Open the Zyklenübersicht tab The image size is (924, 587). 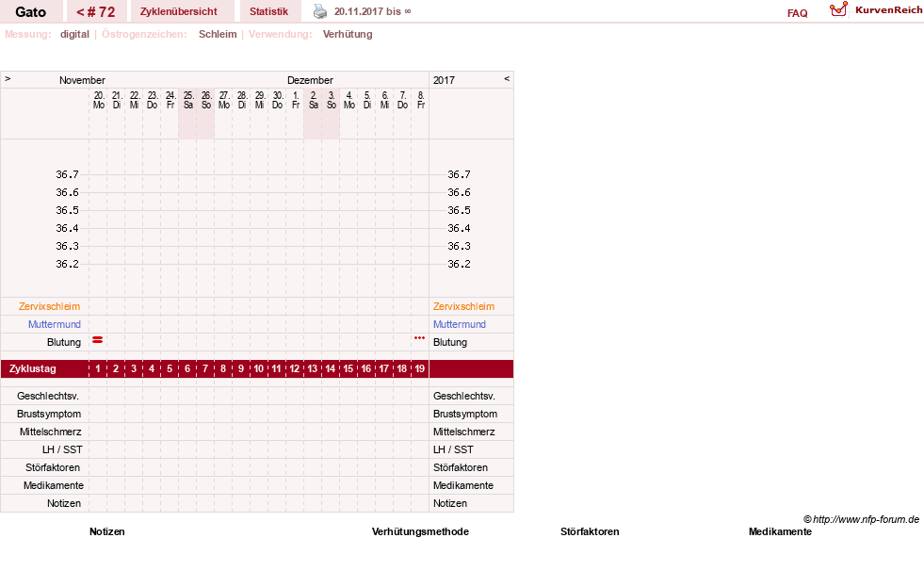[x=179, y=12]
